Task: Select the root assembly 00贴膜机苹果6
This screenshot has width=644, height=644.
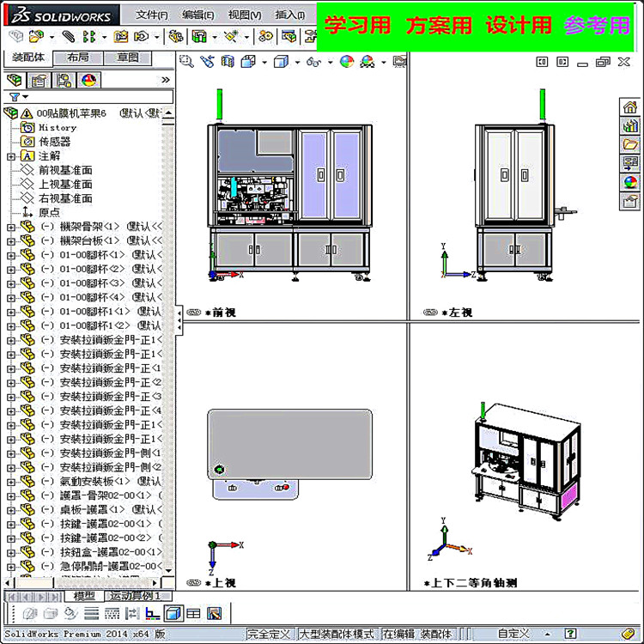Action: pyautogui.click(x=71, y=113)
